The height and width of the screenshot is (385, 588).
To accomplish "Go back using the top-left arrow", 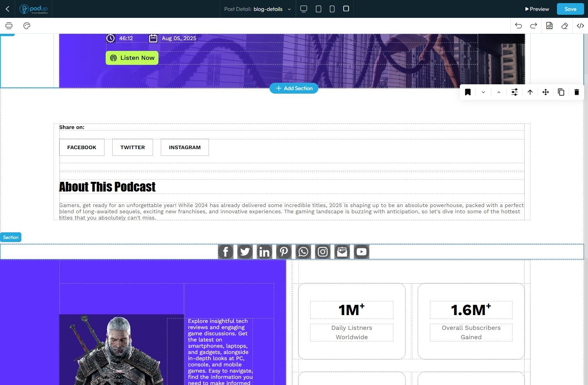I will 7,9.
